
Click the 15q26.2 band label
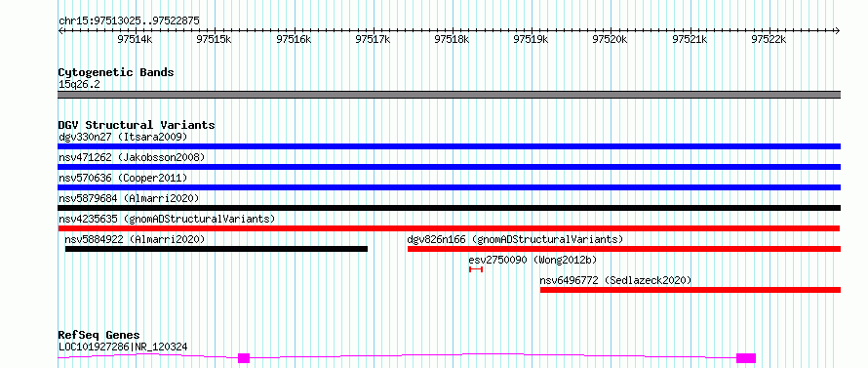(79, 84)
